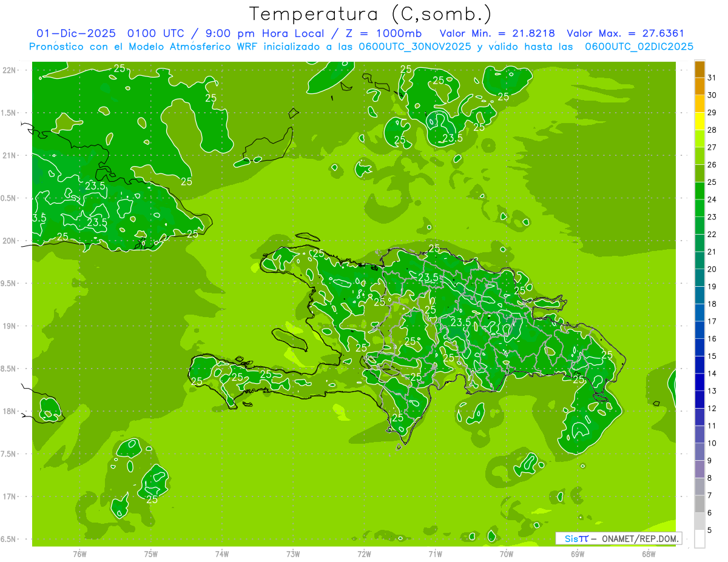The height and width of the screenshot is (562, 728).
Task: Click the initialization stamp '0600UTC_30NOV2025'
Action: pyautogui.click(x=415, y=47)
